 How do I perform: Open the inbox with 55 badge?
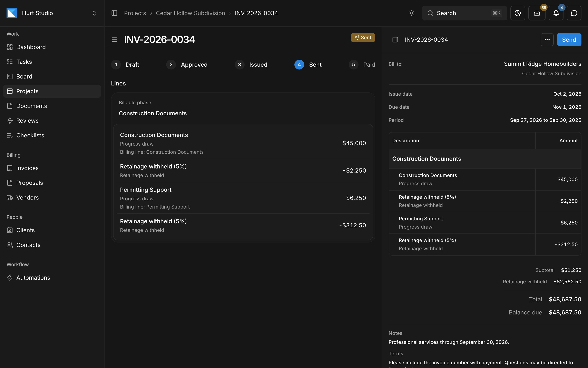coord(537,13)
